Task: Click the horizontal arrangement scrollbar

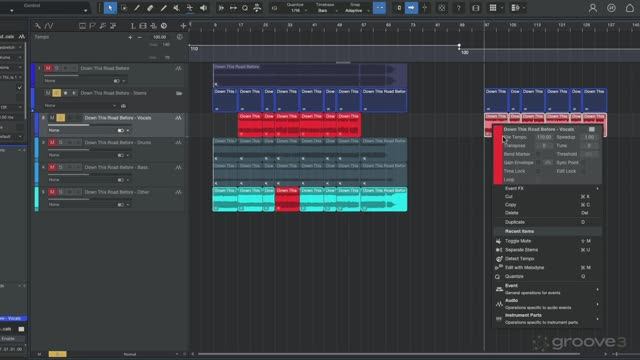Action: coord(389,354)
